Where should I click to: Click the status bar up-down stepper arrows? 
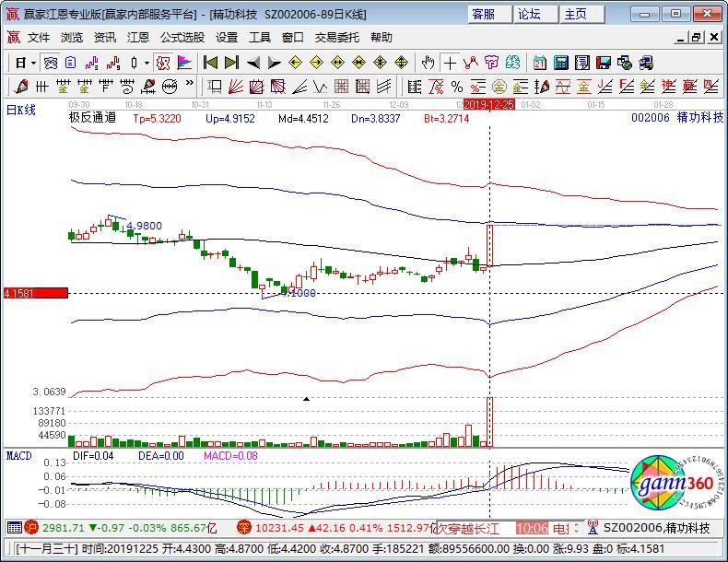click(577, 528)
